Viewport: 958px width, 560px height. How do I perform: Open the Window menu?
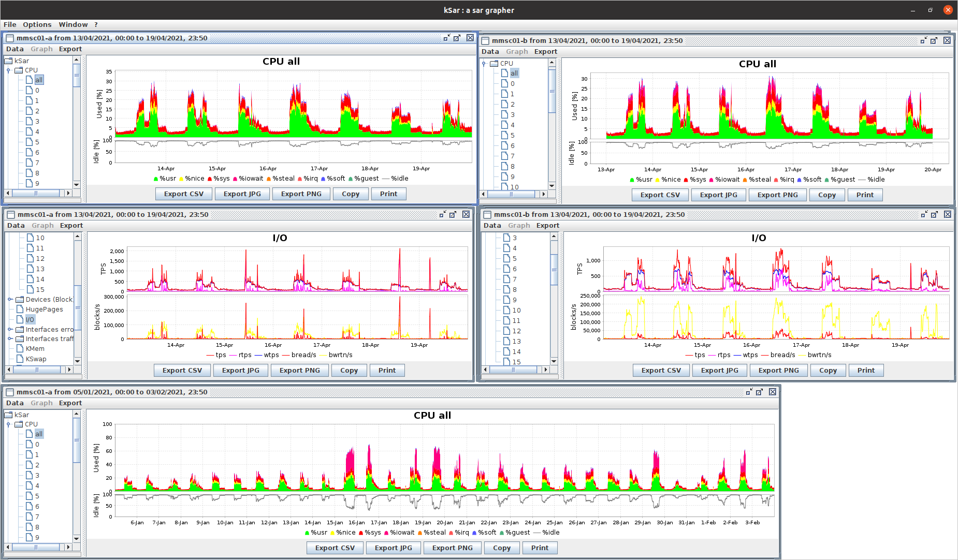pyautogui.click(x=73, y=24)
